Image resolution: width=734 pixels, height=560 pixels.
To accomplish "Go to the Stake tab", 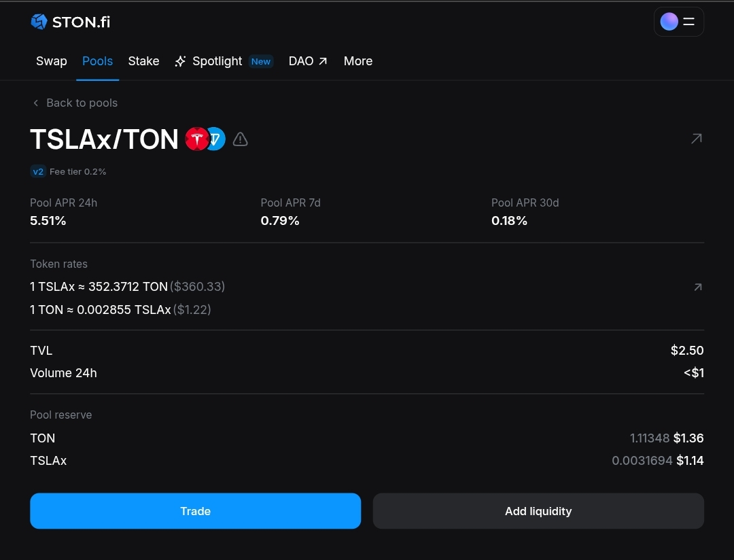I will coord(143,61).
